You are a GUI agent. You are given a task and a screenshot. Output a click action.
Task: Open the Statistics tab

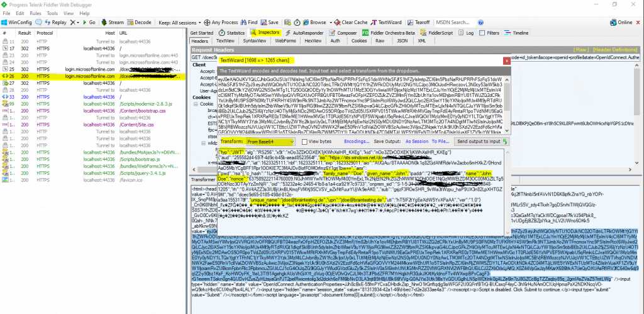[231, 33]
